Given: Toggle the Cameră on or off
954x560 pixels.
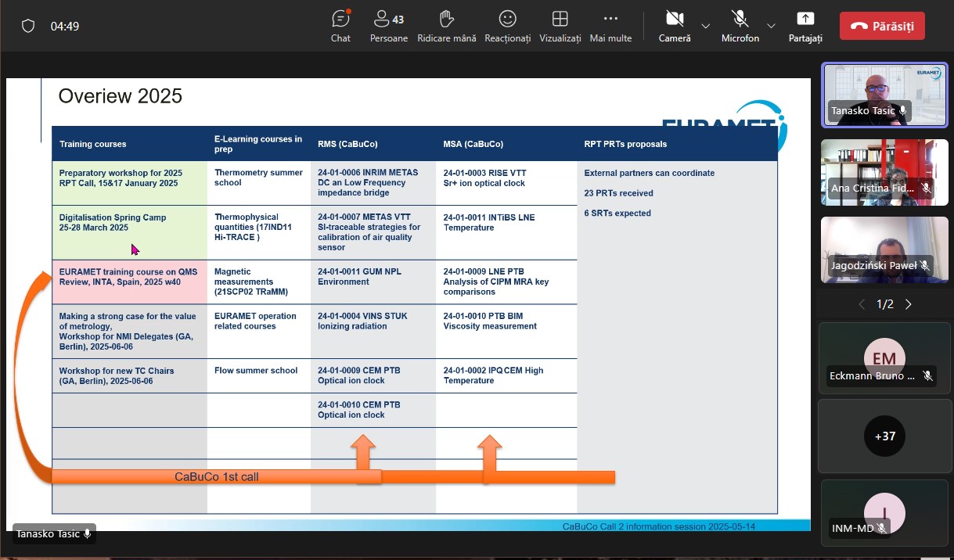Looking at the screenshot, I should [x=674, y=25].
